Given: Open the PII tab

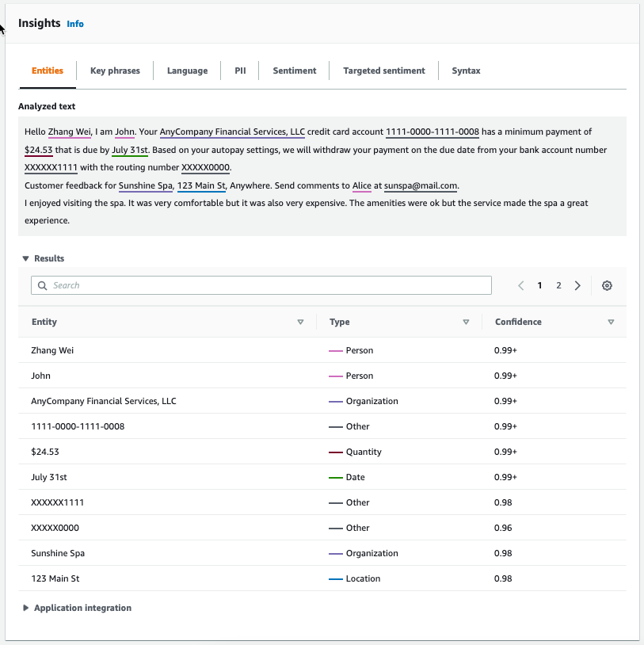Looking at the screenshot, I should coord(240,71).
